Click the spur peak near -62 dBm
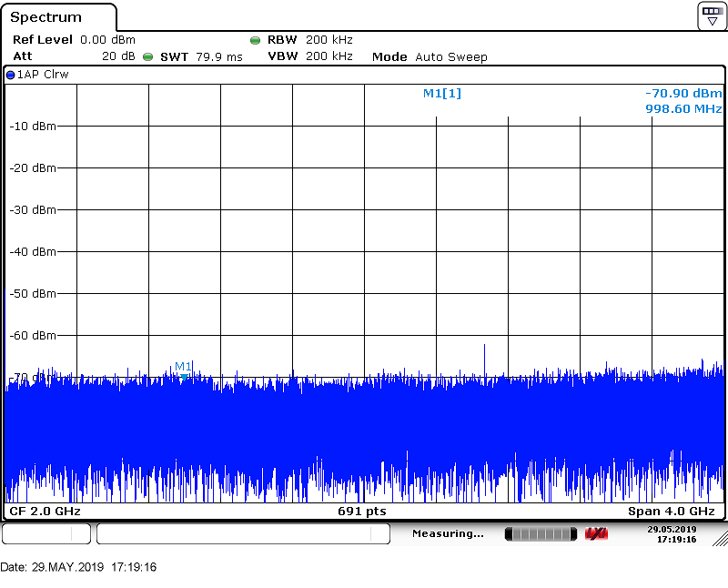The width and height of the screenshot is (728, 588). [484, 362]
